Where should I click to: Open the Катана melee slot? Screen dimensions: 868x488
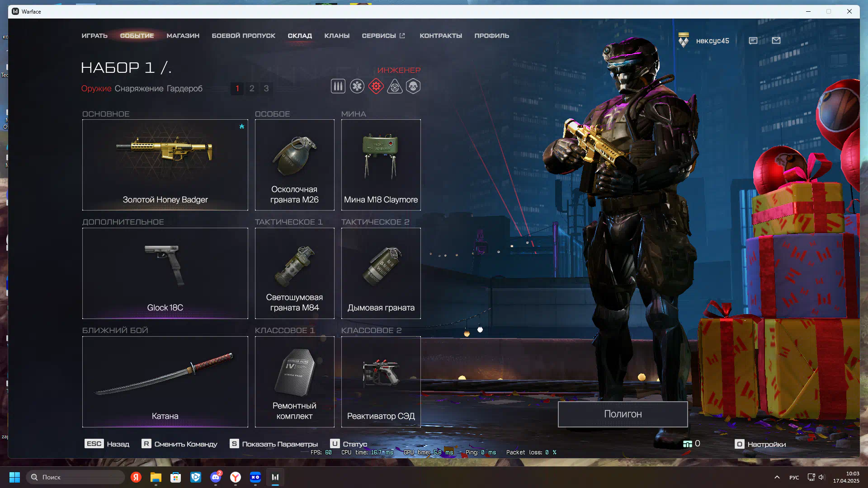165,382
